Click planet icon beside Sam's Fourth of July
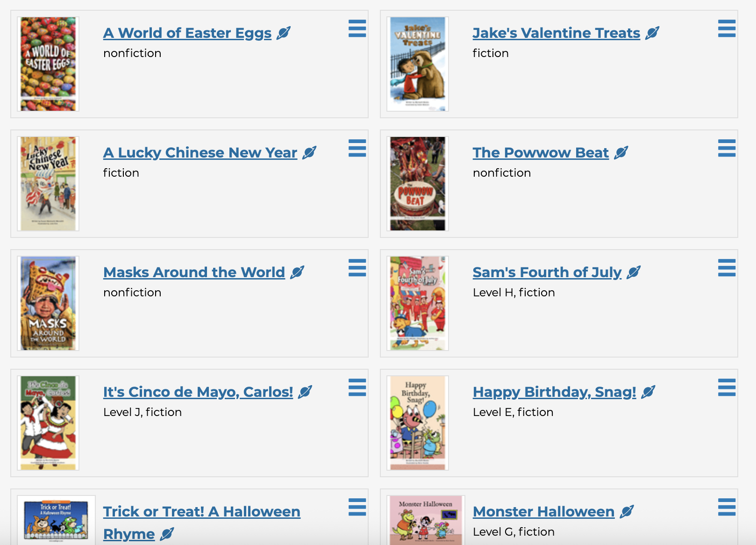The height and width of the screenshot is (545, 756). (x=634, y=272)
